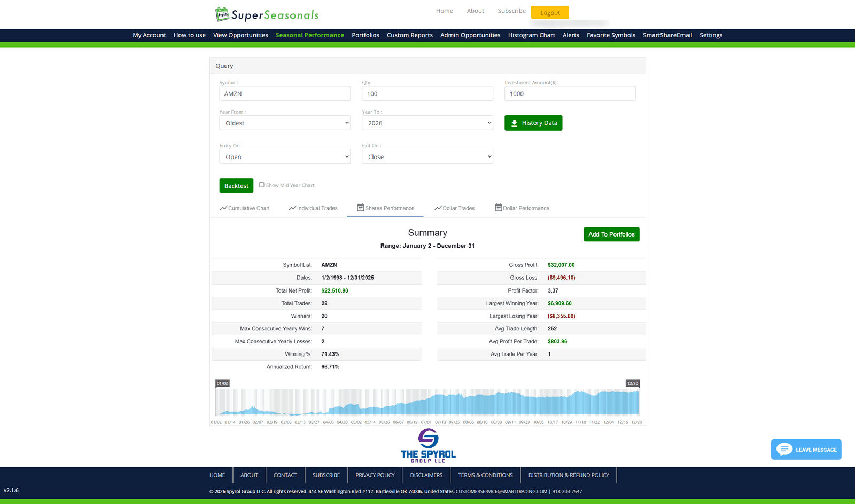
Task: Click Home link in header
Action: click(445, 11)
